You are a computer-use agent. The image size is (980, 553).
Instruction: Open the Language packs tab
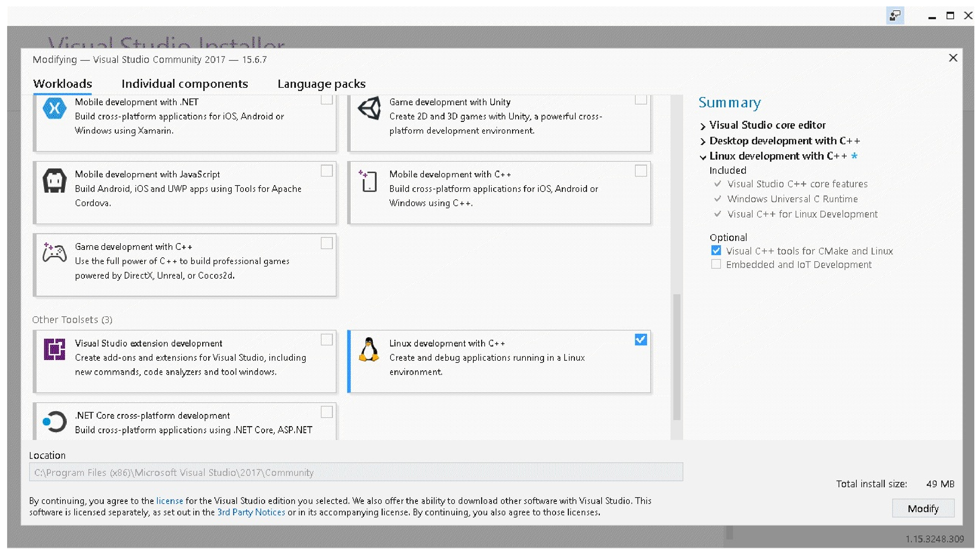tap(321, 84)
